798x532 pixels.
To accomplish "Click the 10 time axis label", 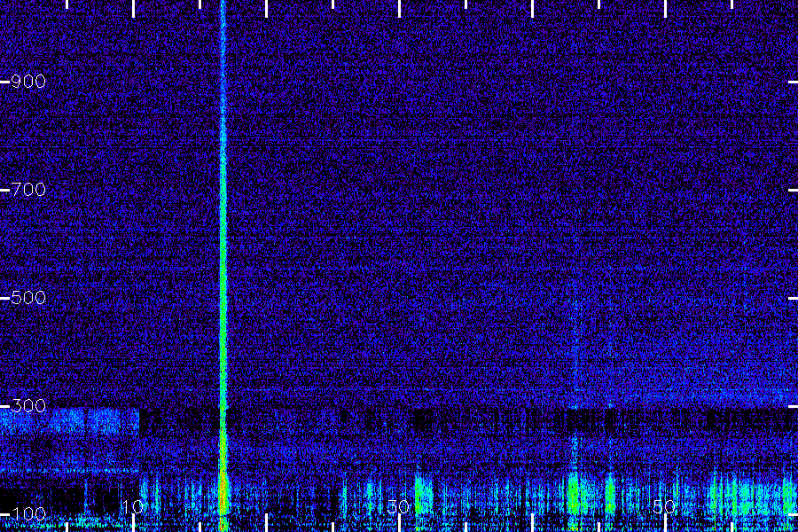I will 132,506.
